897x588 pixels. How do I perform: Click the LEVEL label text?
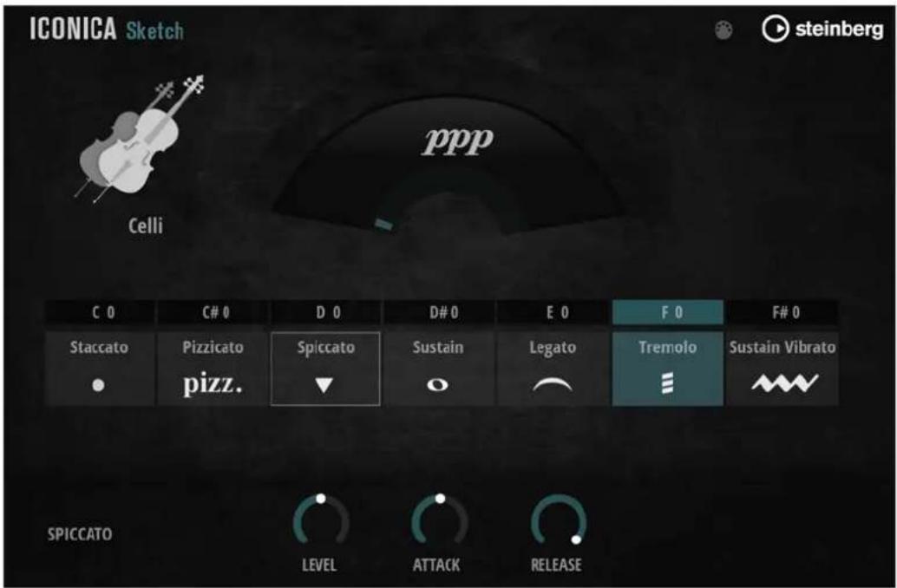click(319, 565)
